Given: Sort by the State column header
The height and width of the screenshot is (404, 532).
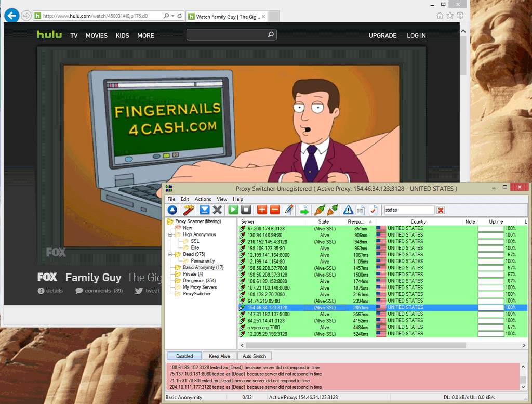Looking at the screenshot, I should click(x=324, y=221).
